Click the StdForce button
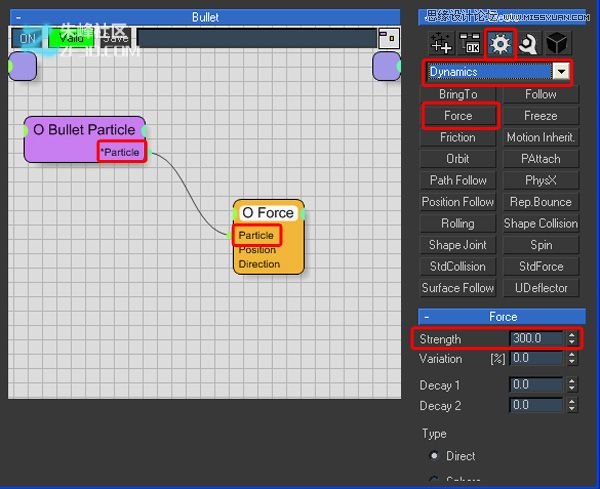 tap(541, 266)
